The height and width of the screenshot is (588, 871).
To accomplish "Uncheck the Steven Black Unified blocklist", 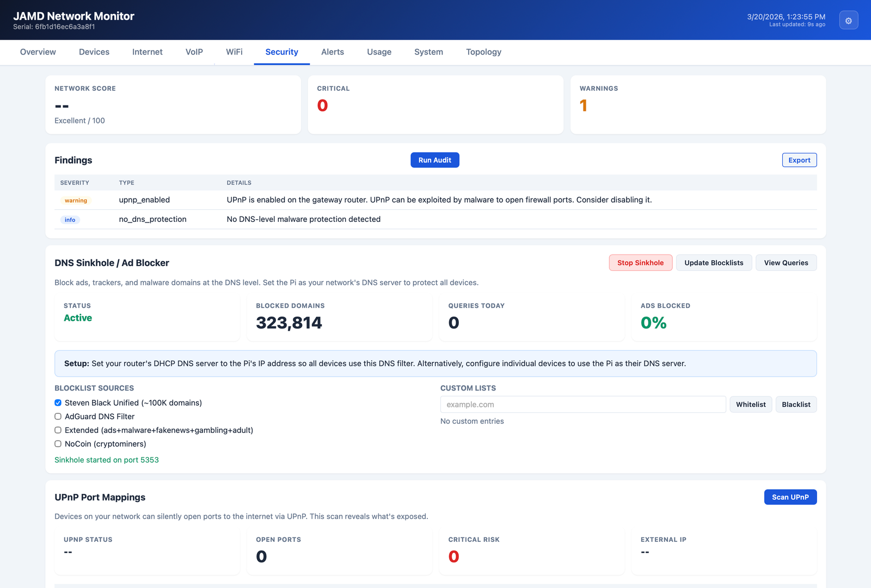I will point(58,403).
